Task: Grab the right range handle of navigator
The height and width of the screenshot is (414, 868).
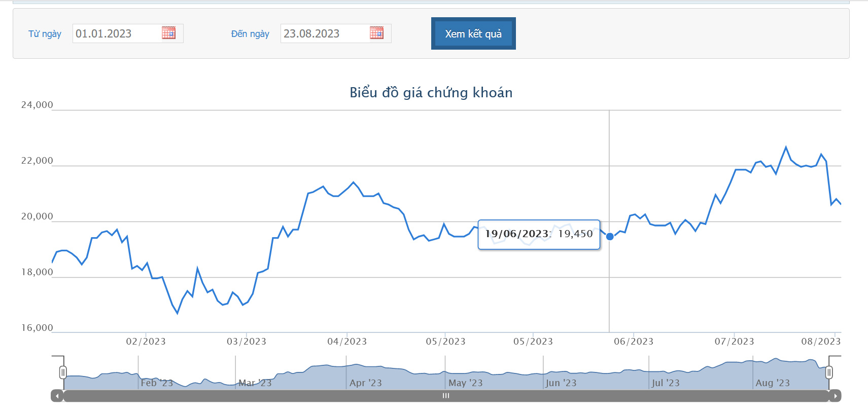Action: click(829, 373)
